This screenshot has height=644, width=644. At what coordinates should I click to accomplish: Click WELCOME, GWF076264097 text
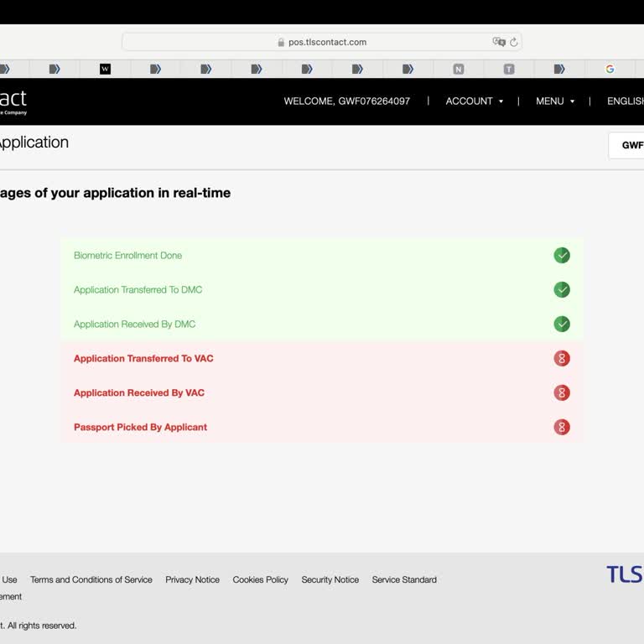point(346,101)
